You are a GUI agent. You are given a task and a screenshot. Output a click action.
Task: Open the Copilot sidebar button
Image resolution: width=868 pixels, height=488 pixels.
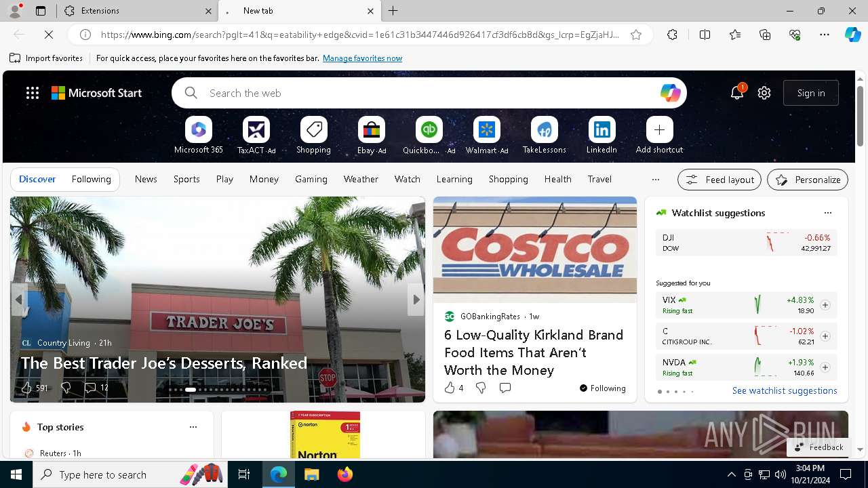(852, 35)
